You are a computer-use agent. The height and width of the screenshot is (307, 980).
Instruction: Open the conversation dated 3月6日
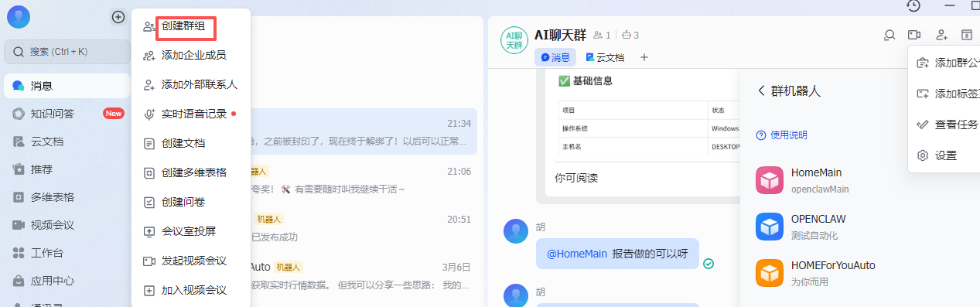pos(364,275)
